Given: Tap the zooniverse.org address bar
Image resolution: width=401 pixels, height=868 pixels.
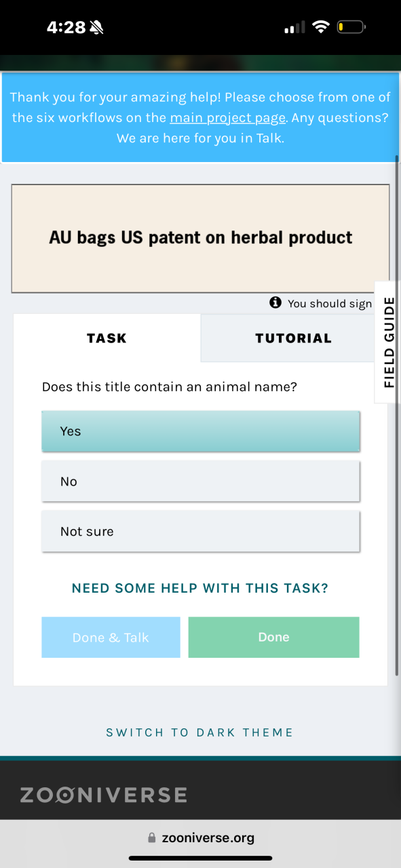Looking at the screenshot, I should tap(201, 837).
